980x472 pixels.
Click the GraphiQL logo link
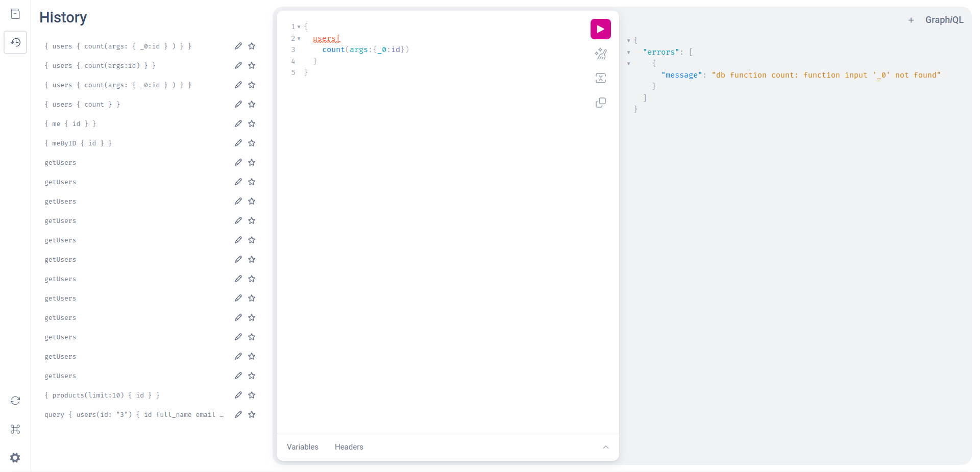(944, 20)
